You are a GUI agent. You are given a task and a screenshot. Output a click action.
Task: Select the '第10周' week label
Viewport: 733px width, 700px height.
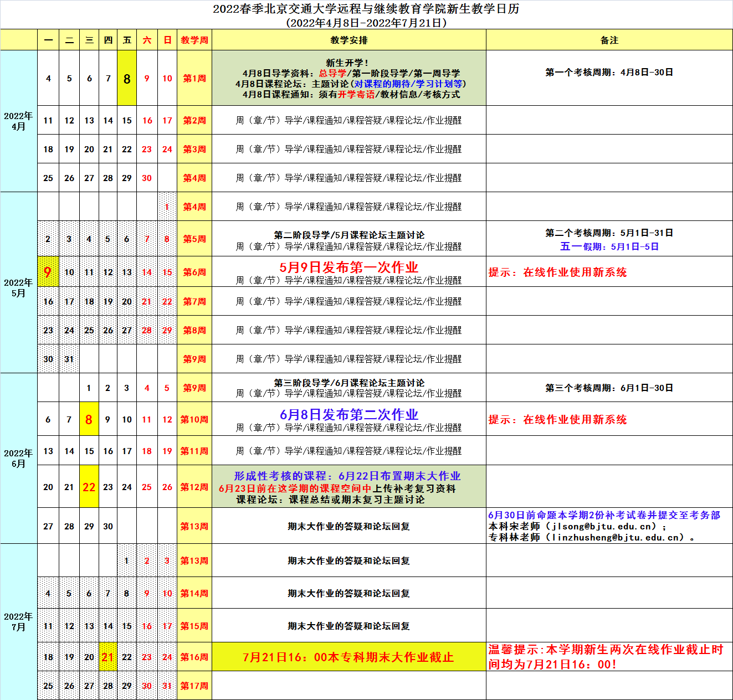coord(194,419)
